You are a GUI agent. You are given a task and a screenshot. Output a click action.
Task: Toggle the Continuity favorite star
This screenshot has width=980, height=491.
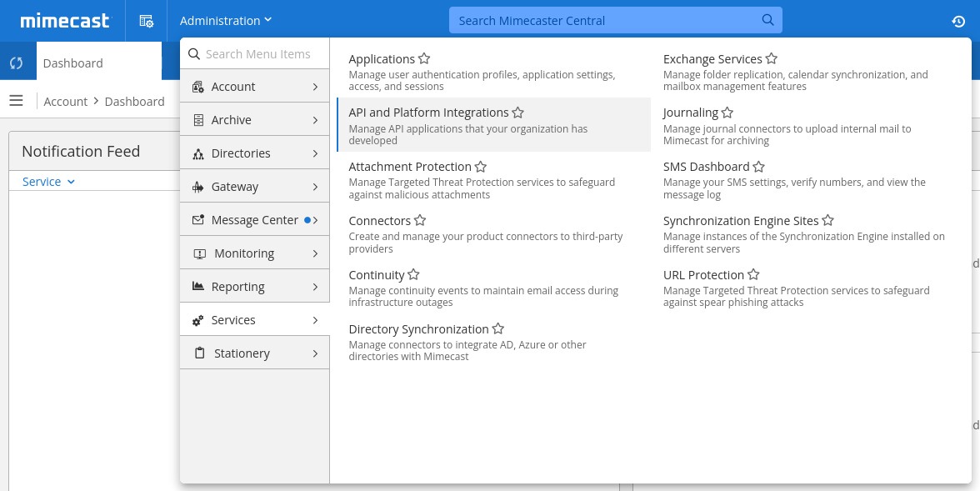click(x=413, y=274)
